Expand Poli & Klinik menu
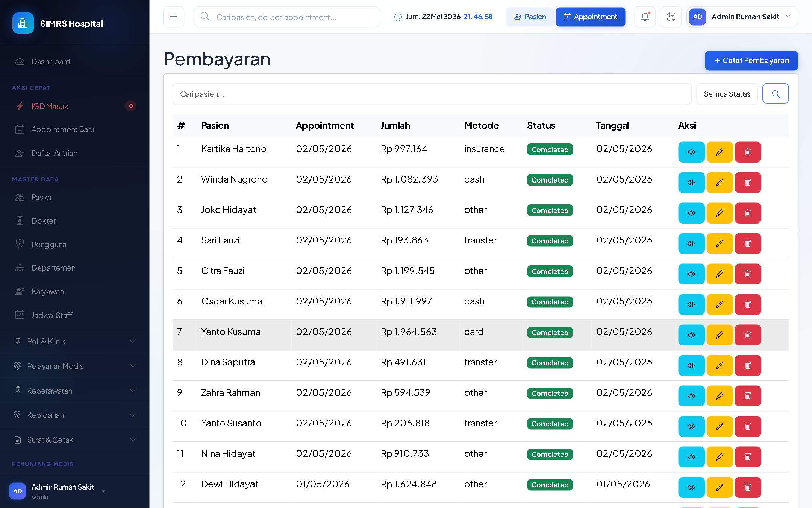The height and width of the screenshot is (508, 812). click(x=75, y=341)
